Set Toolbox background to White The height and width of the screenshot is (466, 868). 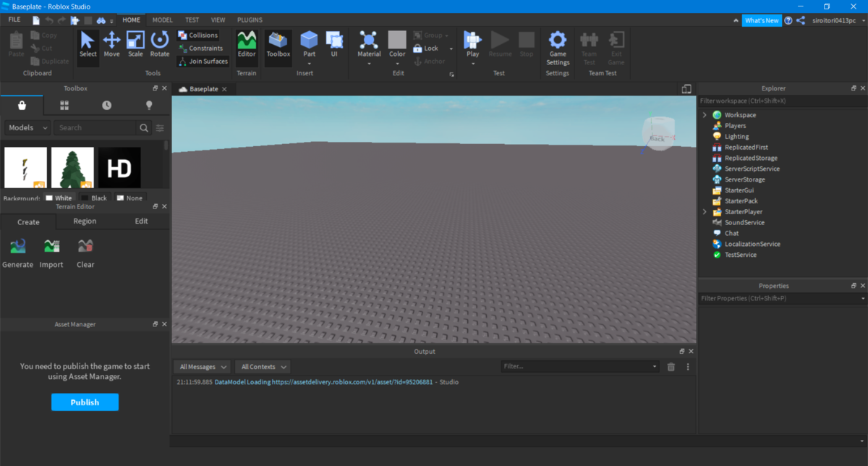coord(59,198)
